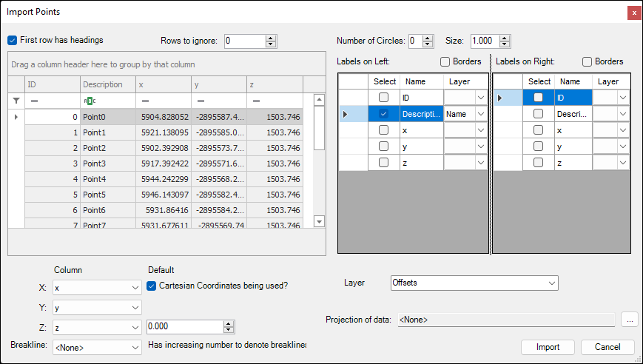Tick the x checkbox in Labels on Right
The width and height of the screenshot is (643, 364).
pyautogui.click(x=539, y=129)
